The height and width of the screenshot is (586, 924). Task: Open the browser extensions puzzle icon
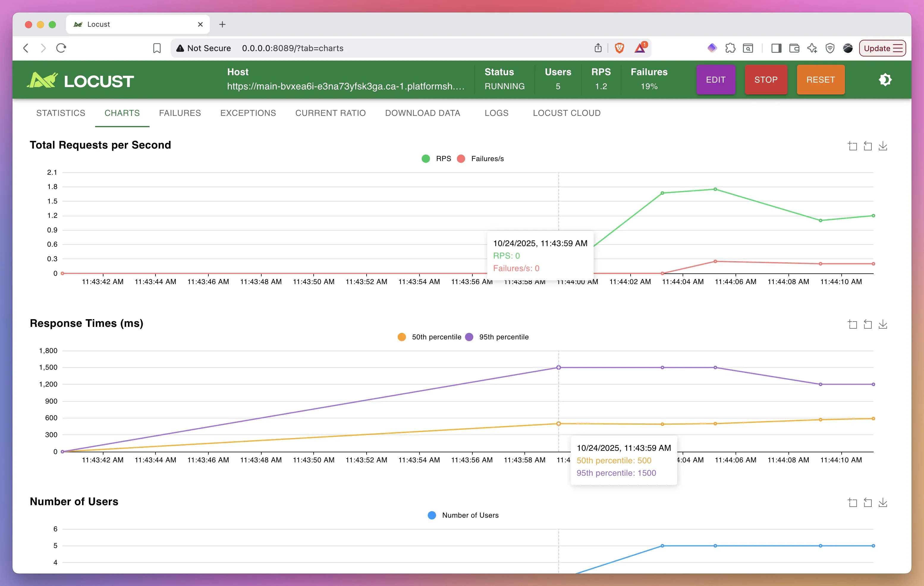point(730,48)
